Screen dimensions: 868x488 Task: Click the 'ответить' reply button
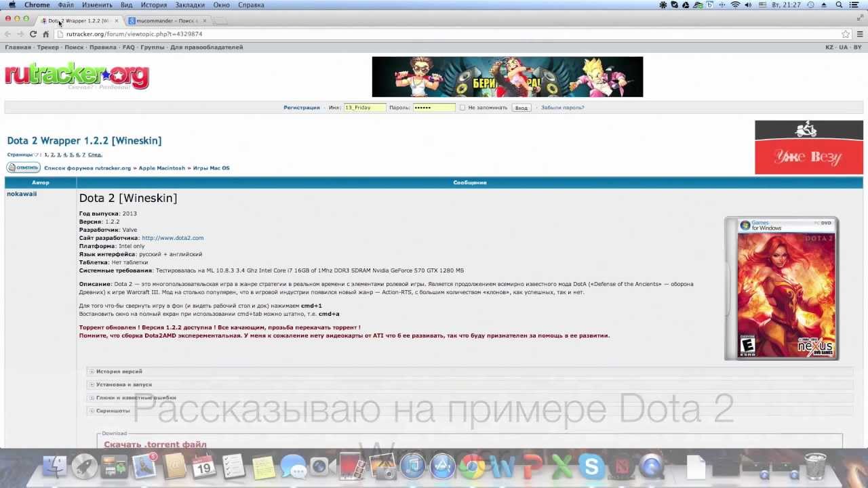click(24, 167)
